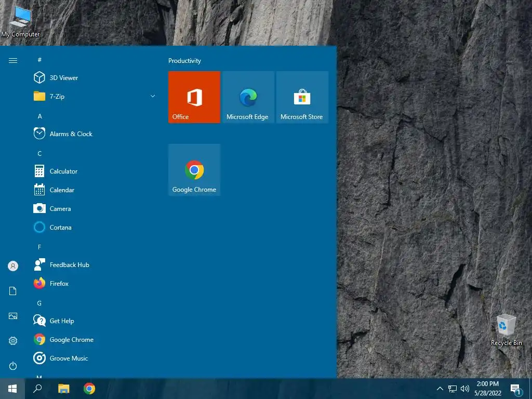
Task: Click the Power button in Start
Action: tap(13, 366)
